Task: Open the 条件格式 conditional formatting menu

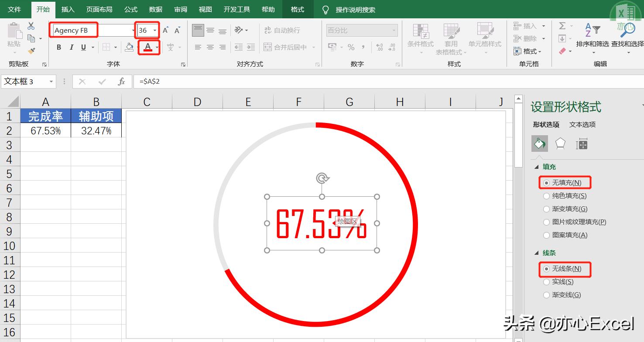Action: pyautogui.click(x=420, y=38)
